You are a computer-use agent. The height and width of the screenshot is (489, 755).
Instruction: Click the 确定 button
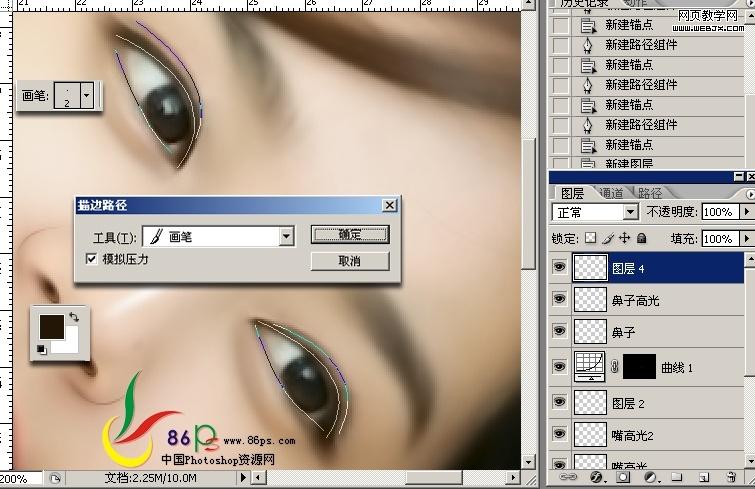(350, 234)
